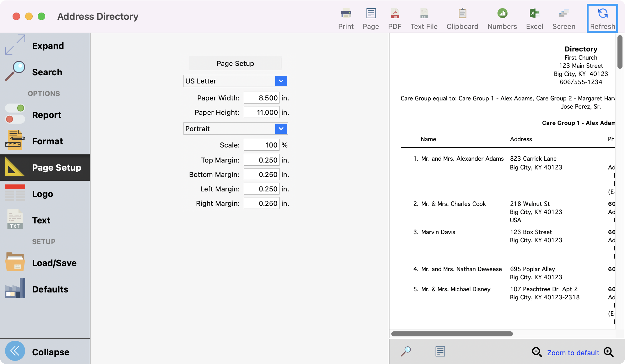Open the US Letter paper size dropdown

tap(281, 81)
